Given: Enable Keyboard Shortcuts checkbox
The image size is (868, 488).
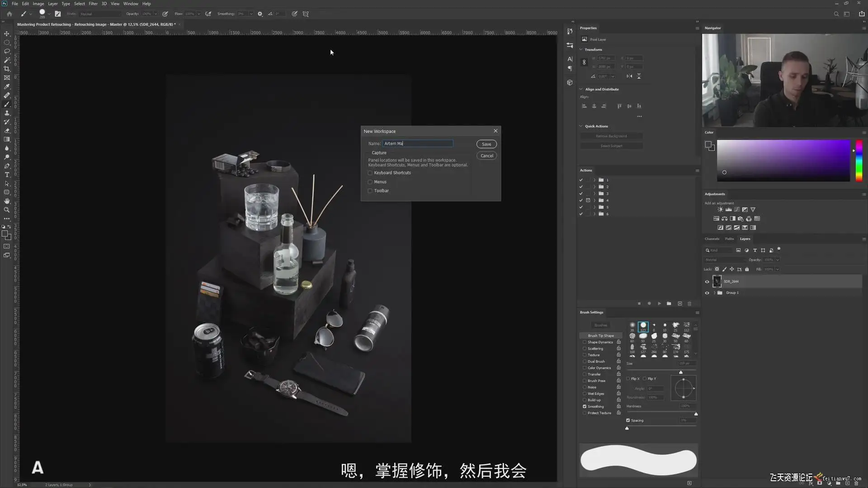Looking at the screenshot, I should click(370, 173).
